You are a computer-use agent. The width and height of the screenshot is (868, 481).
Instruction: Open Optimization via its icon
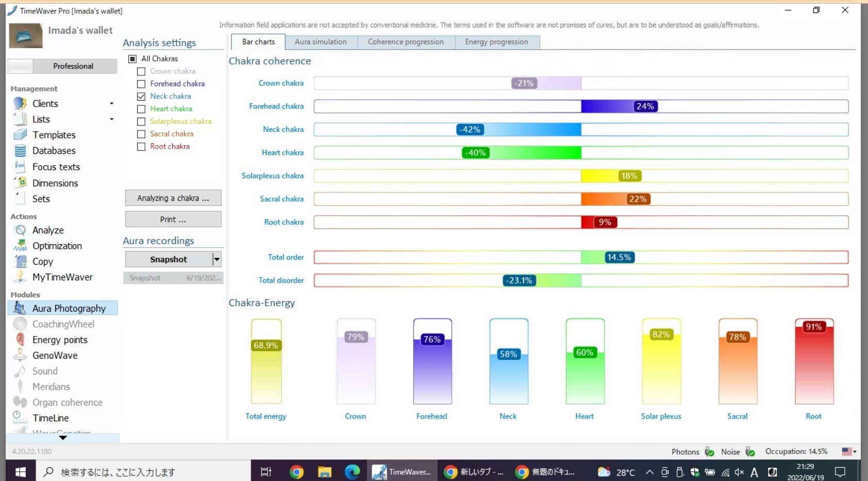(x=20, y=246)
